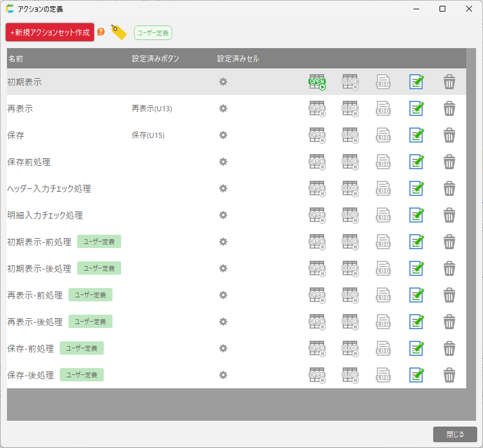Click the +新規アクションセット作成 button
The height and width of the screenshot is (448, 483).
[x=50, y=32]
